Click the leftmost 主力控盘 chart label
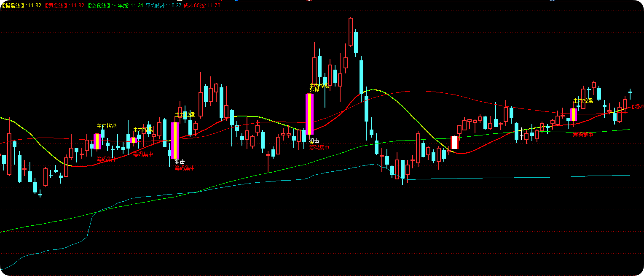The width and height of the screenshot is (644, 276). pyautogui.click(x=107, y=126)
